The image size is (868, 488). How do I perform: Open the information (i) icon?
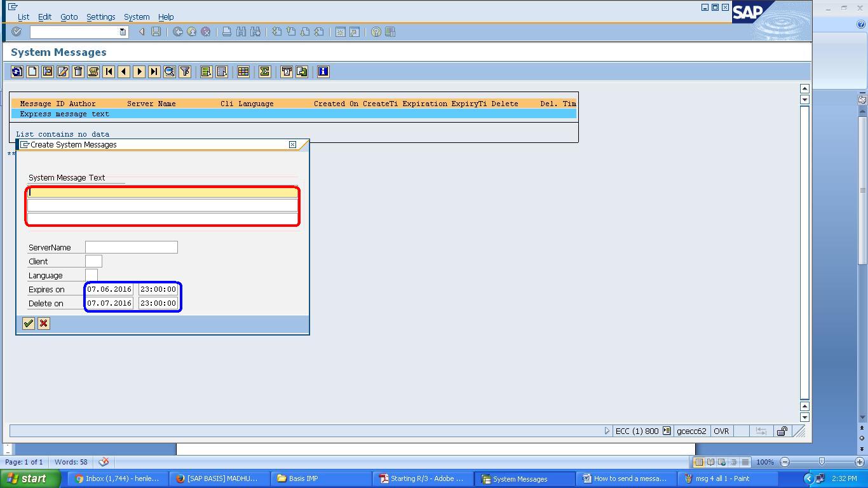click(323, 71)
